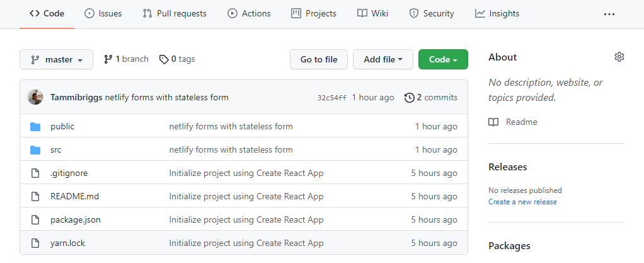644x263 pixels.
Task: Open the Wiki tab
Action: point(372,14)
